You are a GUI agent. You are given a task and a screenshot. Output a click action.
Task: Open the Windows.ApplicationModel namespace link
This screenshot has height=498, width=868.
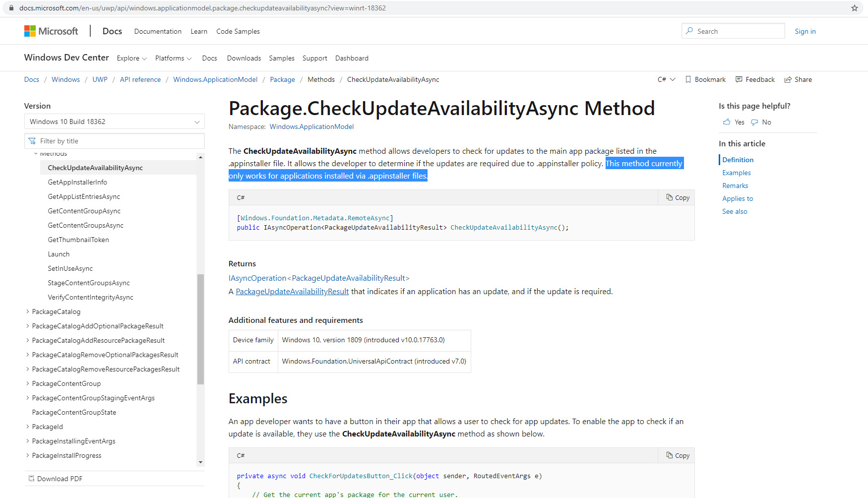(311, 126)
